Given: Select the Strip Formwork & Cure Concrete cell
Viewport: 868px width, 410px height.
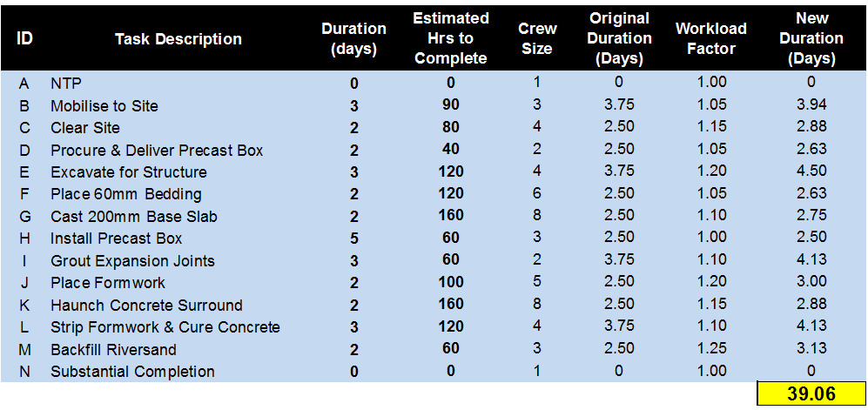Looking at the screenshot, I should (165, 327).
